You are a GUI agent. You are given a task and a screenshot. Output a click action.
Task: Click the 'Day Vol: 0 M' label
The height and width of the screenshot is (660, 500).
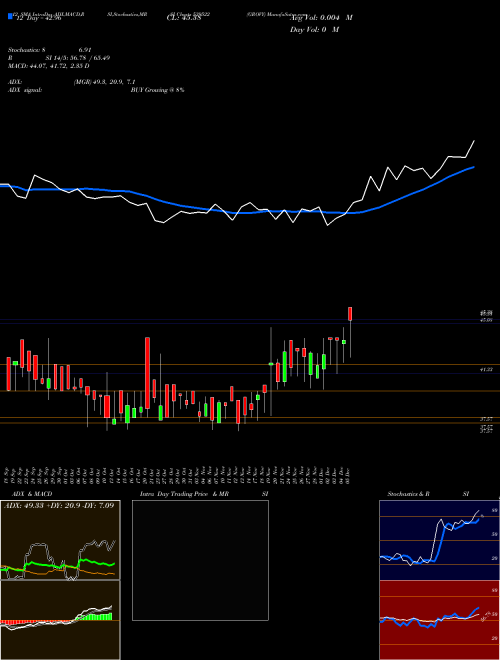coord(314,30)
